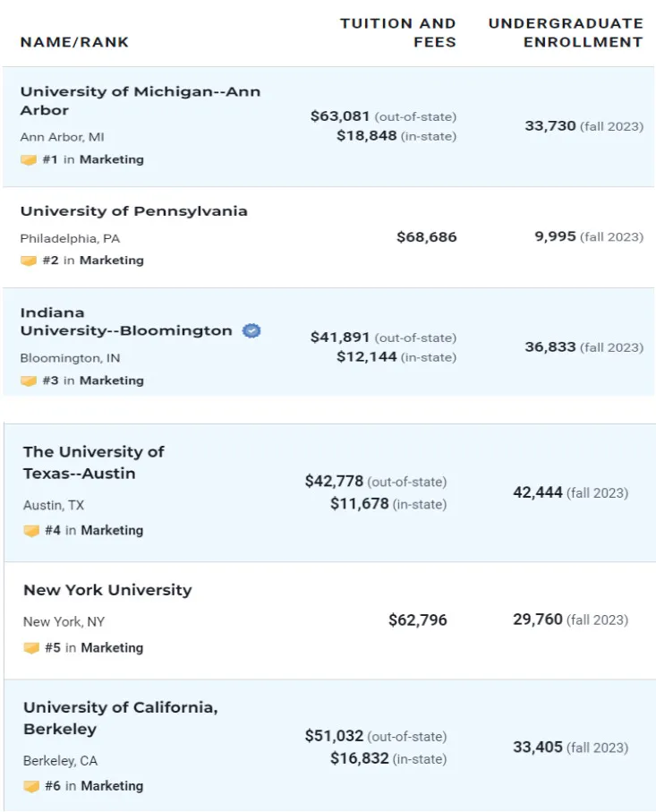Click the UNDERGRADUATE ENROLLMENT column header
The image size is (656, 812).
coord(565,32)
